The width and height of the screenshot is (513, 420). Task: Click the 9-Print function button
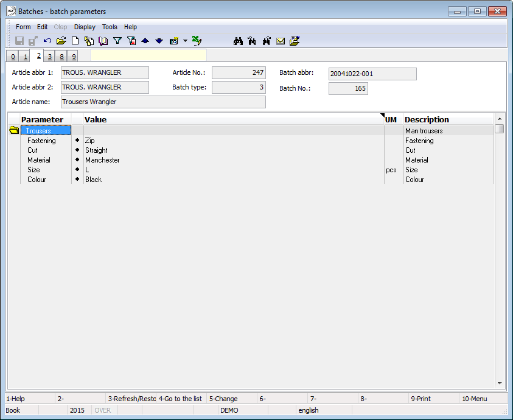point(434,399)
